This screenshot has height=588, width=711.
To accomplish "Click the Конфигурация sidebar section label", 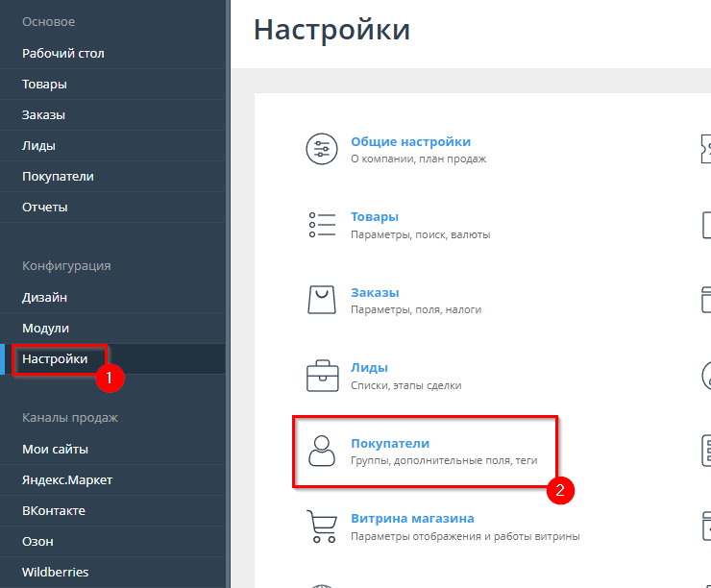I will (x=66, y=266).
